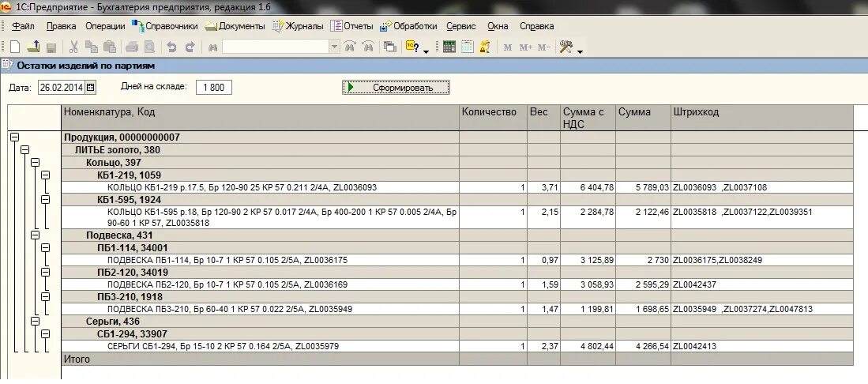Open the Документы menu
868x384 pixels.
tap(235, 26)
